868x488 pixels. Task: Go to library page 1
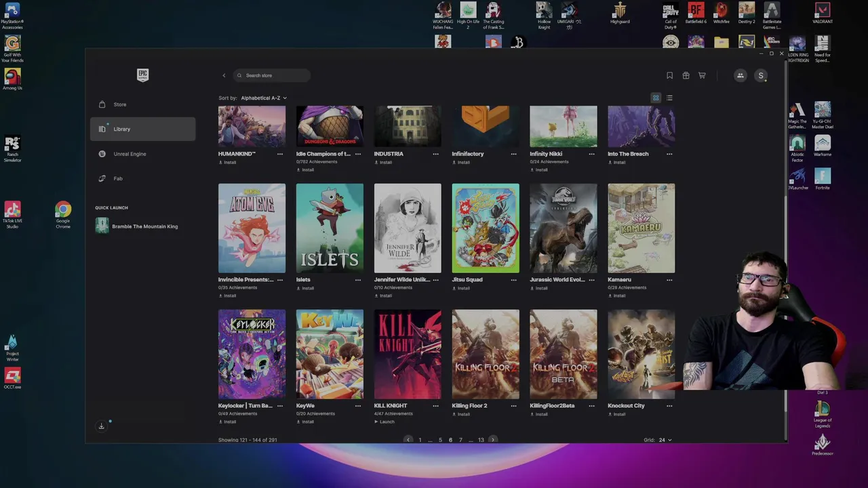point(420,440)
